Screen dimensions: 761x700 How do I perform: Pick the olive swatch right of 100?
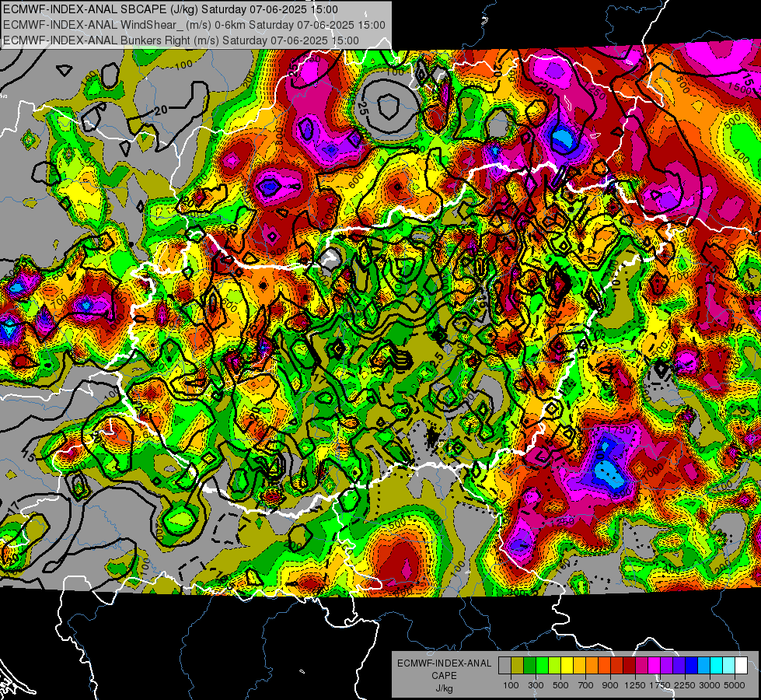[x=518, y=666]
